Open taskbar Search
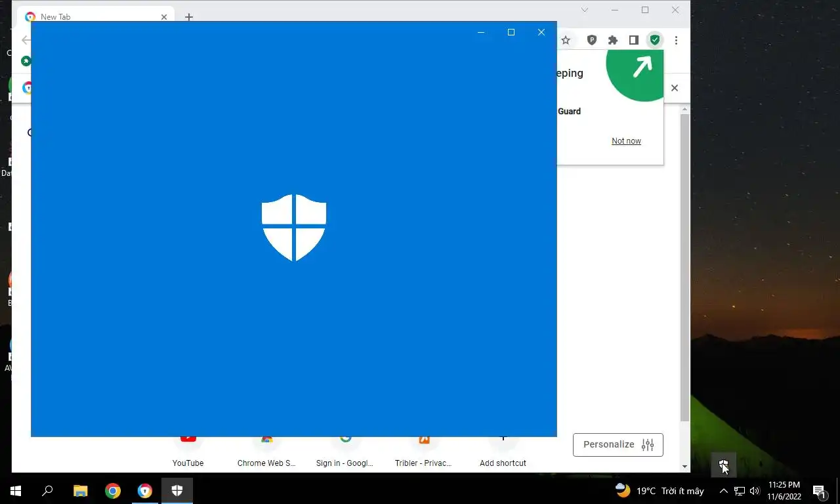840x504 pixels. point(48,490)
